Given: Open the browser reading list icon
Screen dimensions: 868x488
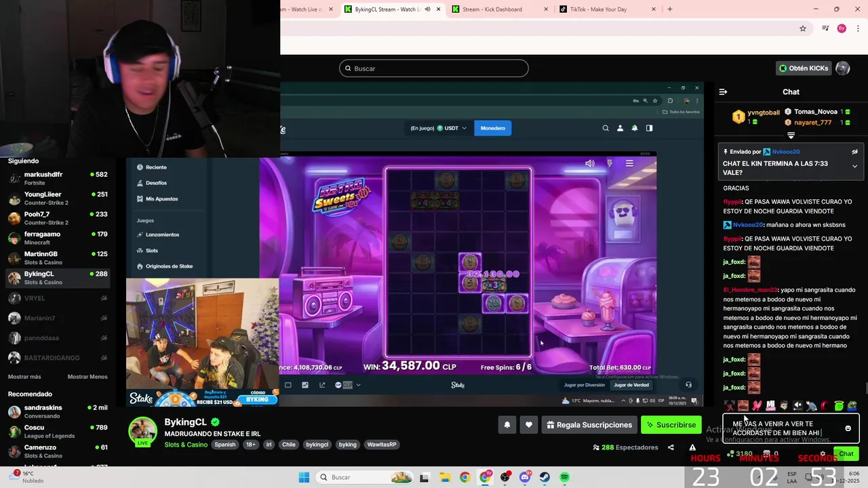Looking at the screenshot, I should coord(825,28).
